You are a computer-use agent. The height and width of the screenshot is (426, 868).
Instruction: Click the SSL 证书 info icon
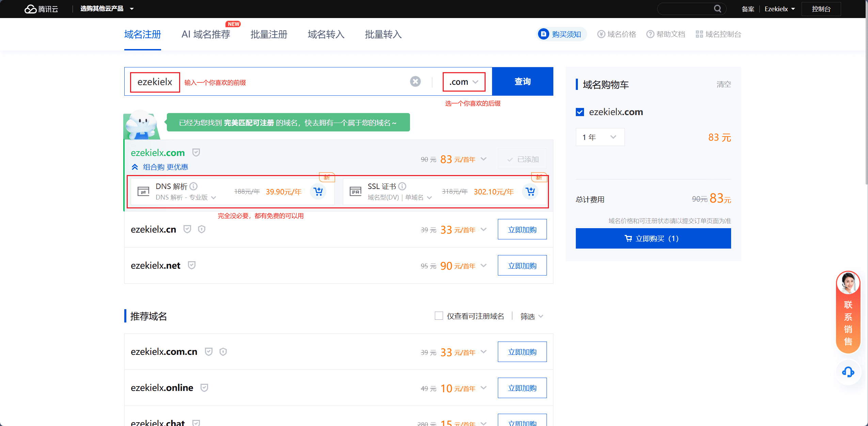click(402, 186)
